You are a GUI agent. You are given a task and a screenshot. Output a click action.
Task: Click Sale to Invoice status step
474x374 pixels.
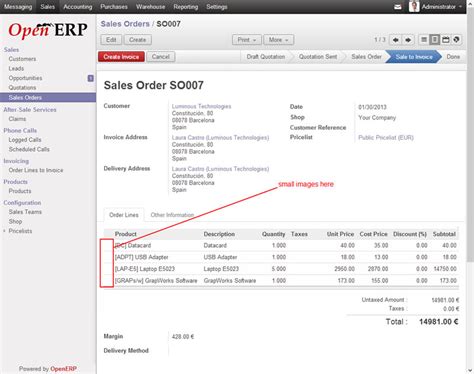click(414, 57)
